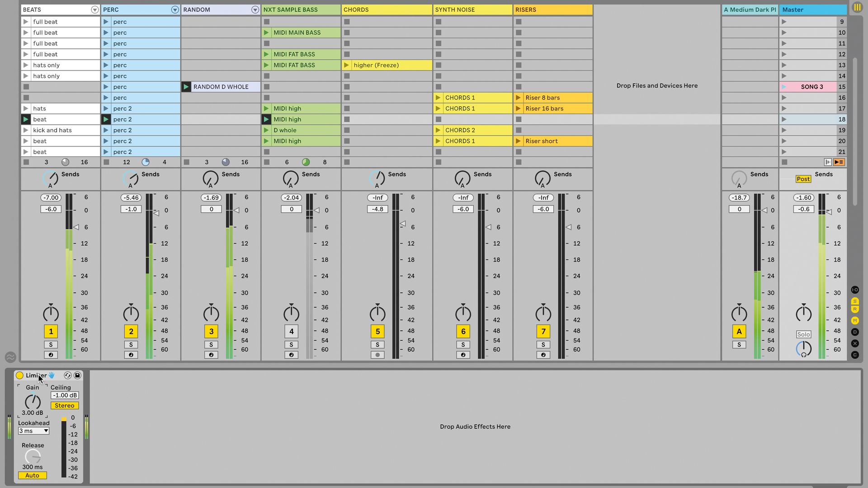Toggle the Crossfader section visibility icon

(855, 343)
